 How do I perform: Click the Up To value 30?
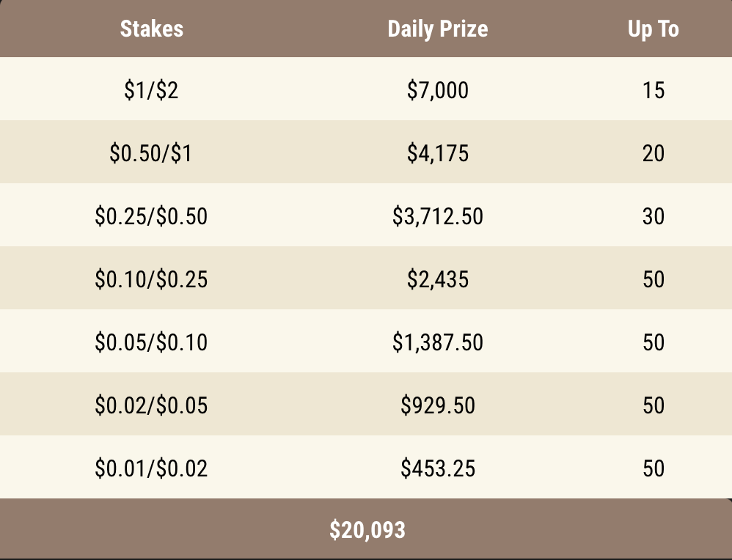(x=653, y=216)
